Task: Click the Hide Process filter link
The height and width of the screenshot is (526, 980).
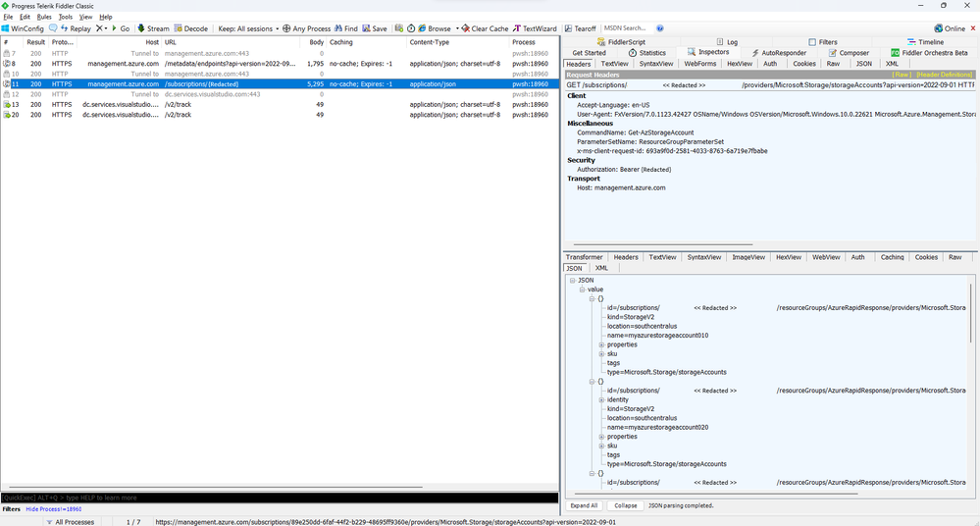Action: click(54, 509)
